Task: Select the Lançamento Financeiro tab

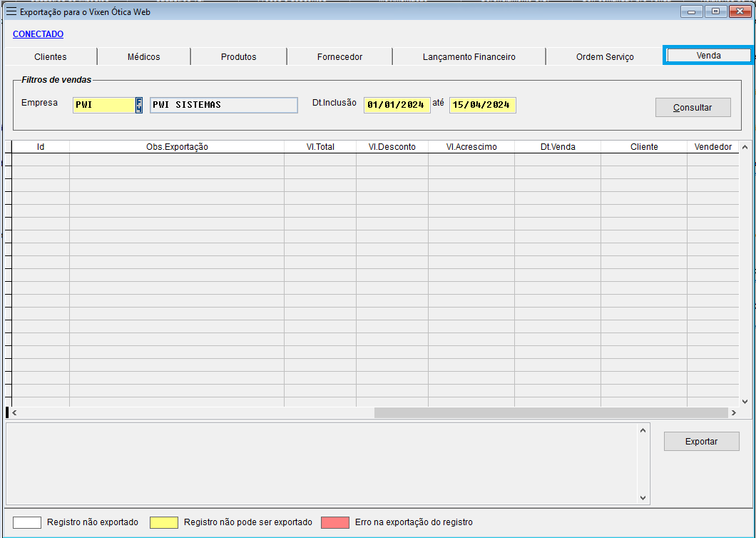Action: [469, 57]
